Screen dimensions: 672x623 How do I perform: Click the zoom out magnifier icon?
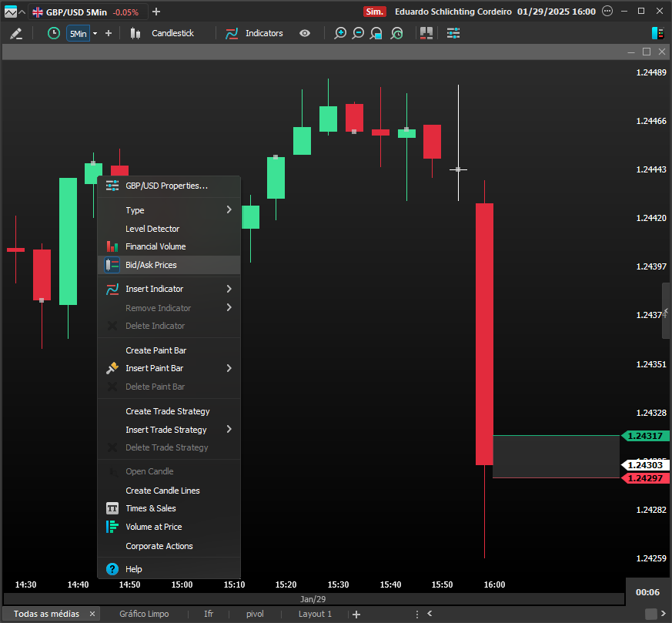pyautogui.click(x=359, y=33)
